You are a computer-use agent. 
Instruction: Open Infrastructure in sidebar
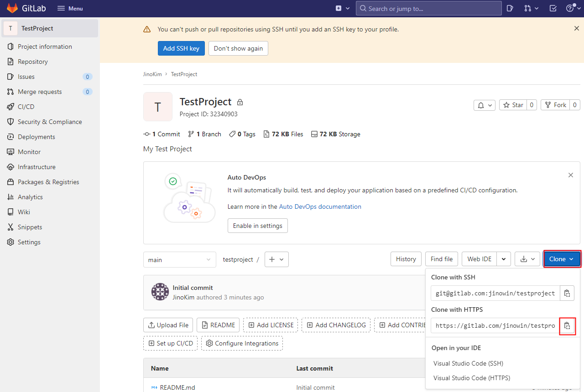tap(50, 167)
